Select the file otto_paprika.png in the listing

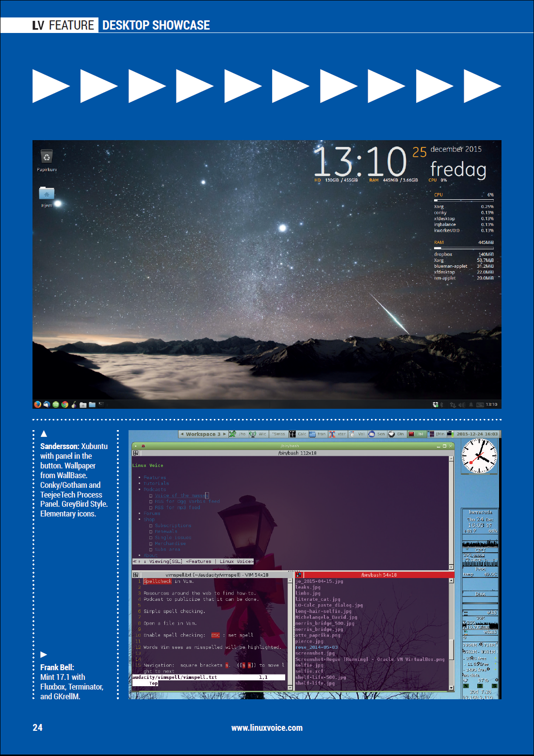point(318,635)
